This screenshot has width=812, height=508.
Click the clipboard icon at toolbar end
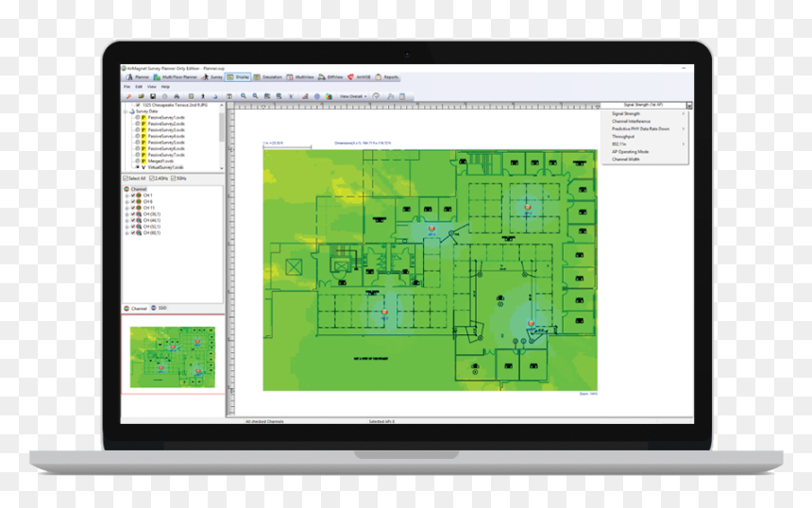(402, 96)
